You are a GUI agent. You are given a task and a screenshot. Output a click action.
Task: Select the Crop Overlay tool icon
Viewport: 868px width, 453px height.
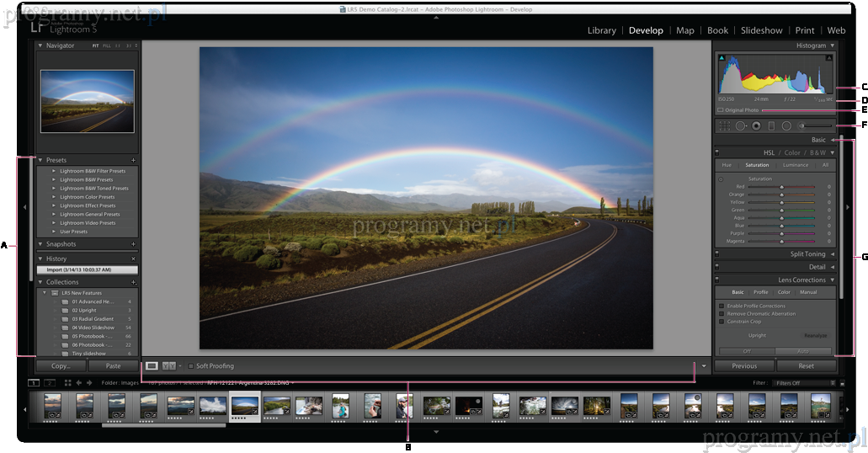(724, 126)
